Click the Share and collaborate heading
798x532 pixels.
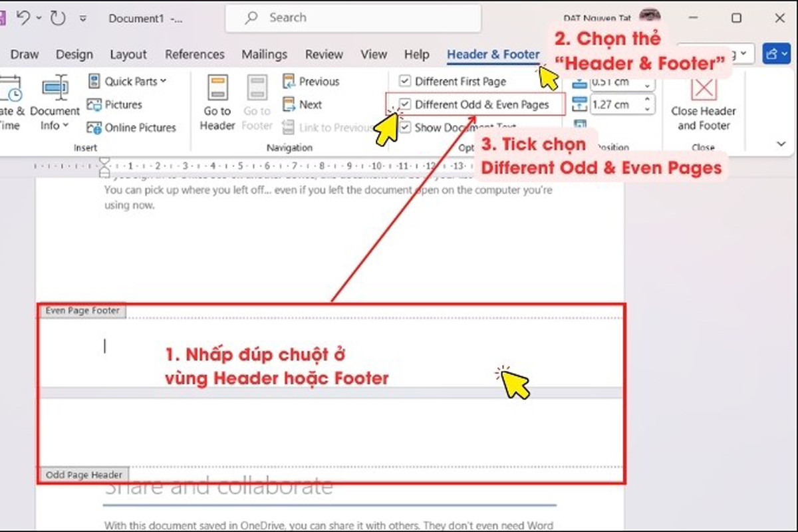[x=219, y=487]
